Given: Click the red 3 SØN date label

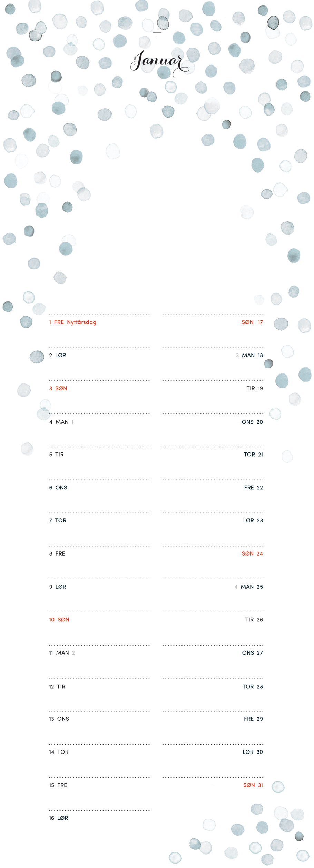Looking at the screenshot, I should 58,388.
